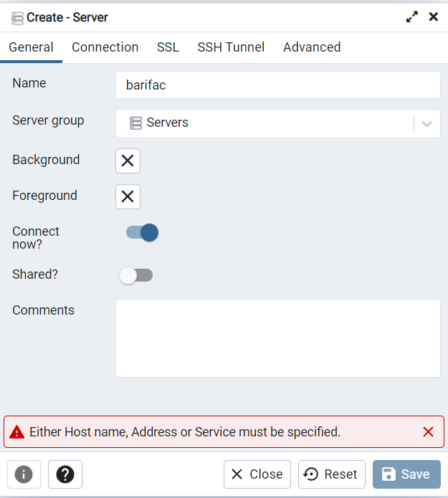Switch to the General tab
The width and height of the screenshot is (448, 498).
coord(31,47)
